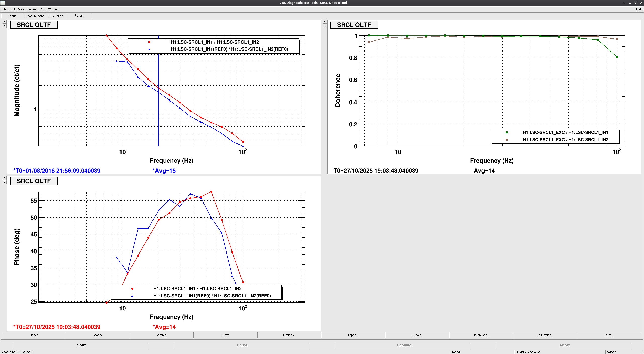
Task: Click the SRCL OLTF title box of coherence plot
Action: [354, 25]
